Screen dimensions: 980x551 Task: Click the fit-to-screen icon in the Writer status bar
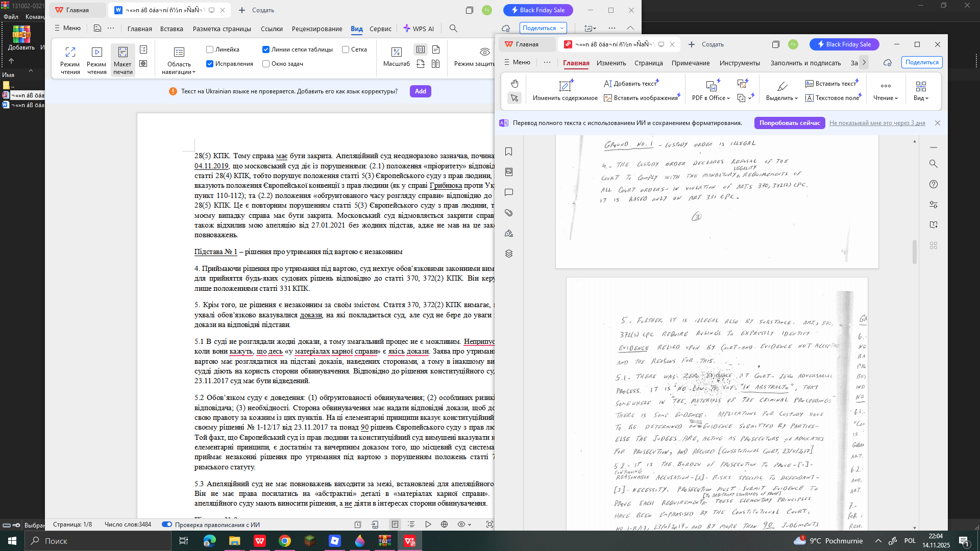(489, 524)
